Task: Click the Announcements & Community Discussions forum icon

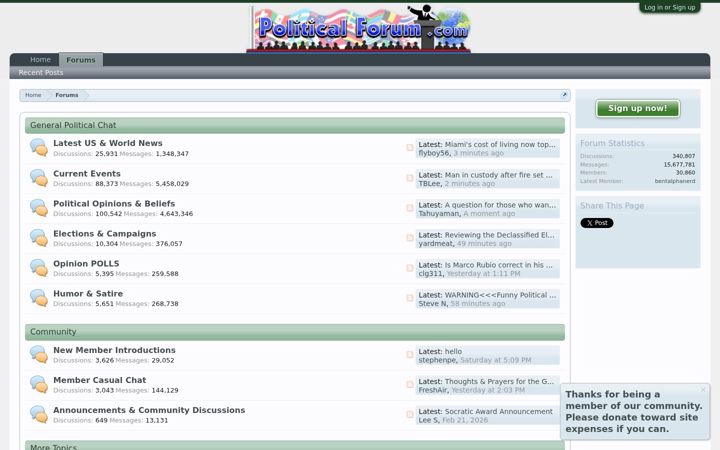Action: pyautogui.click(x=39, y=415)
